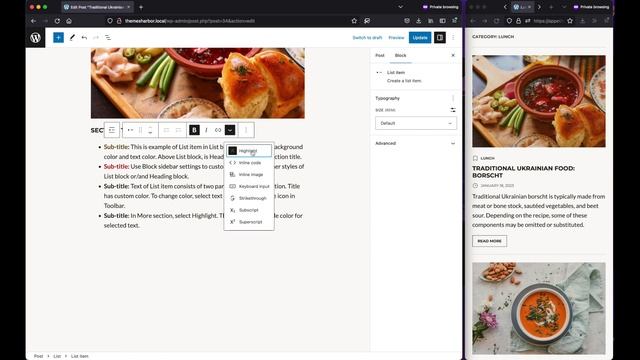Open list all tabs dropdown in left browser
Image resolution: width=640 pixels, height=360 pixels.
pyautogui.click(x=400, y=7)
